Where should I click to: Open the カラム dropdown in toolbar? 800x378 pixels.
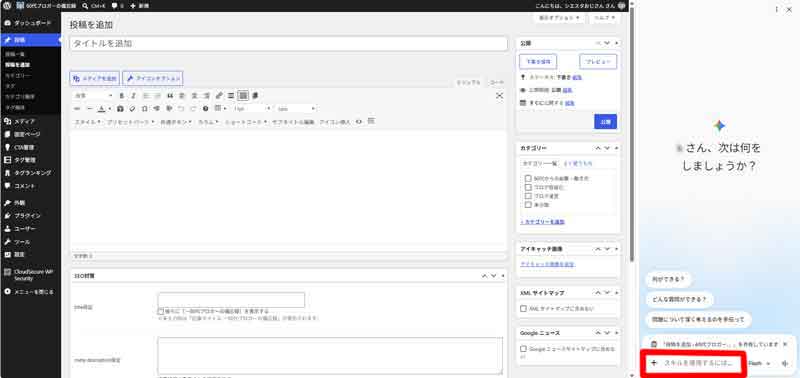point(208,122)
